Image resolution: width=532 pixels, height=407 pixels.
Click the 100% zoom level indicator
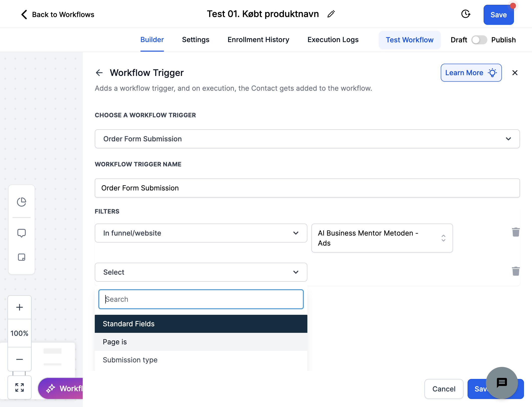20,333
